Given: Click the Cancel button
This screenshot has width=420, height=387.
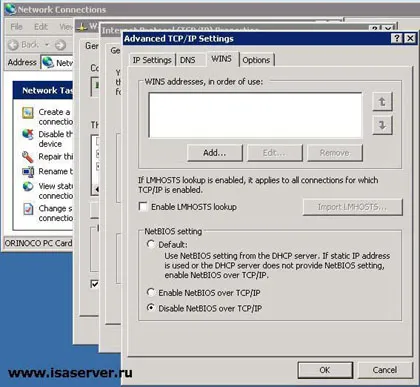Looking at the screenshot, I should pyautogui.click(x=385, y=370).
